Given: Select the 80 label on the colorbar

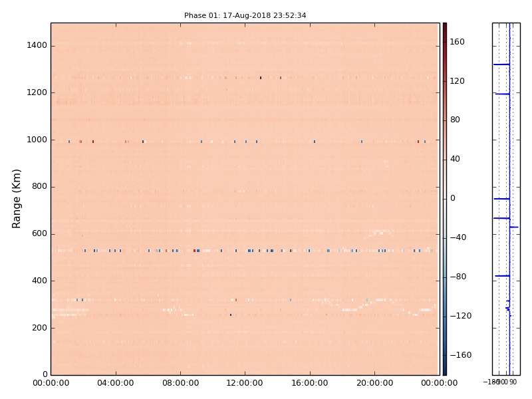Looking at the screenshot, I should pyautogui.click(x=455, y=120).
